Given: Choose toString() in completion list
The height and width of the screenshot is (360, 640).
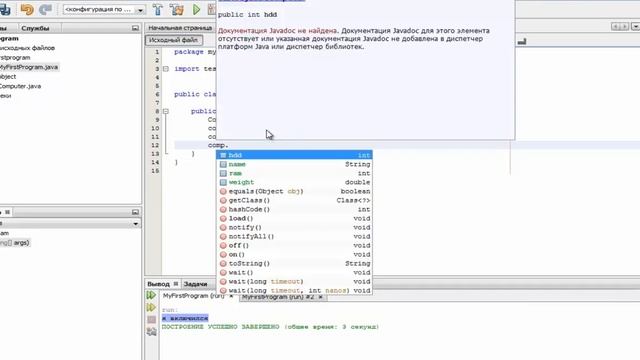Looking at the screenshot, I should coord(294,263).
